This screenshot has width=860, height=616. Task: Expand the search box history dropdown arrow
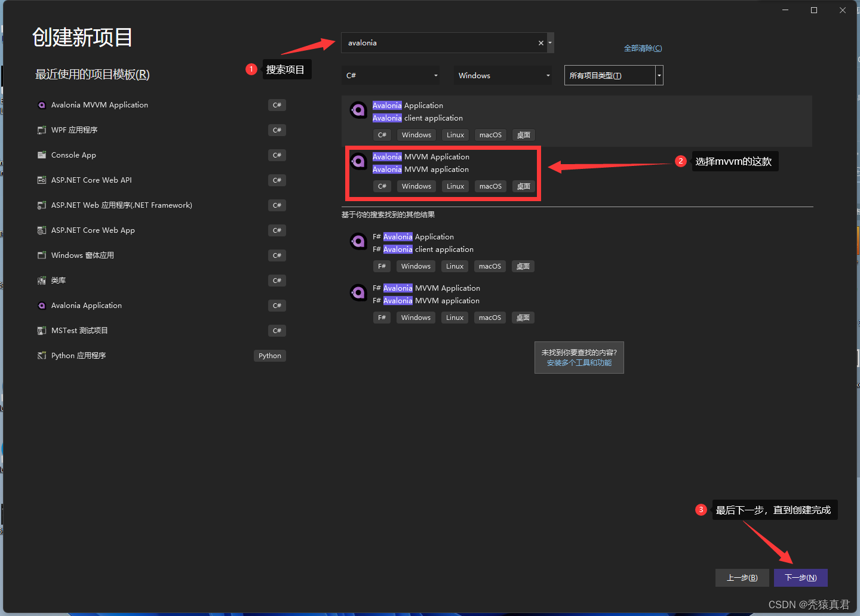point(550,43)
